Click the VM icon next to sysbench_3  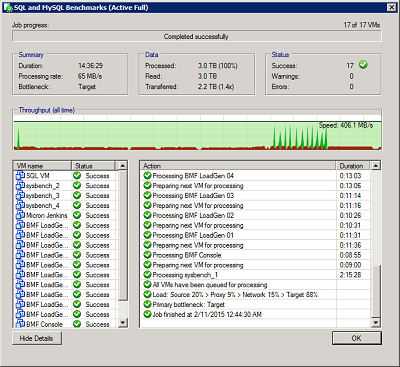point(20,195)
